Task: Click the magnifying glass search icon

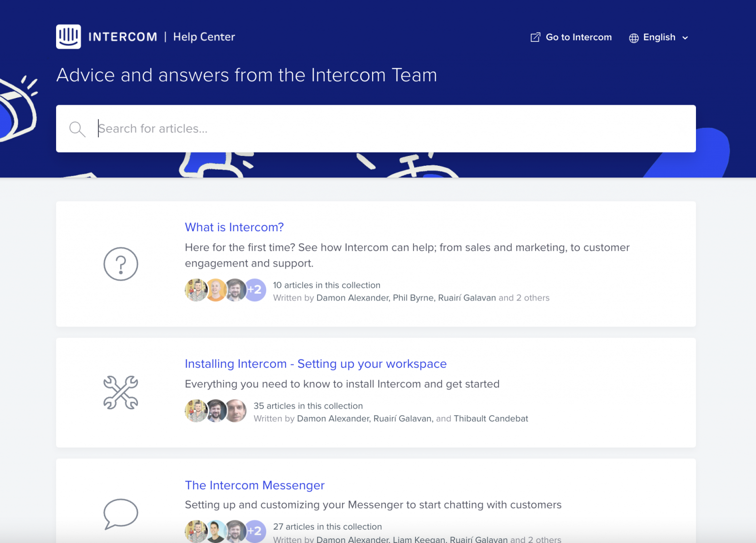Action: tap(77, 129)
